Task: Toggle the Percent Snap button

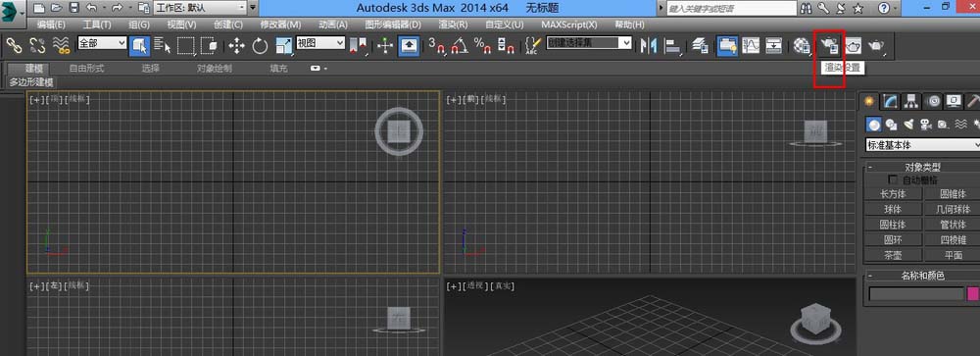Action: pos(482,45)
